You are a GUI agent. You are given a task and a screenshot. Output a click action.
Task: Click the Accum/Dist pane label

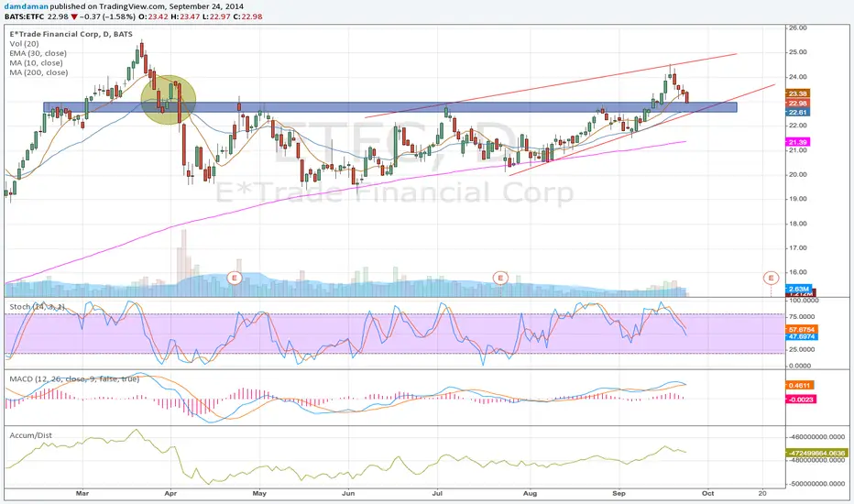point(30,435)
